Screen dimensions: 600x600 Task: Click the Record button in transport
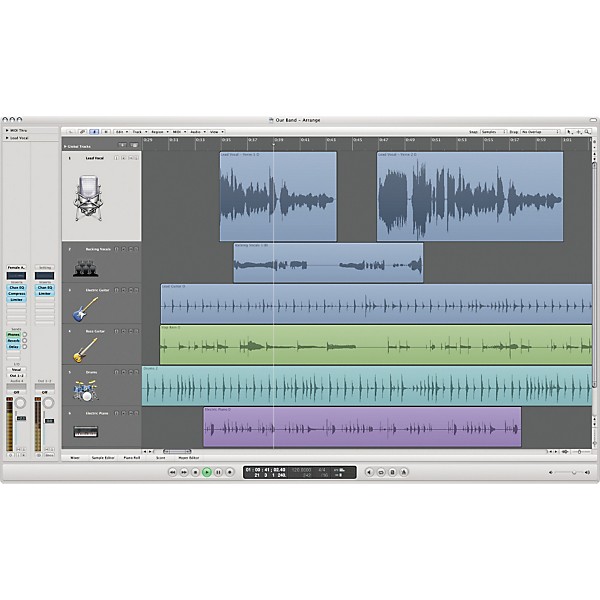[x=230, y=472]
